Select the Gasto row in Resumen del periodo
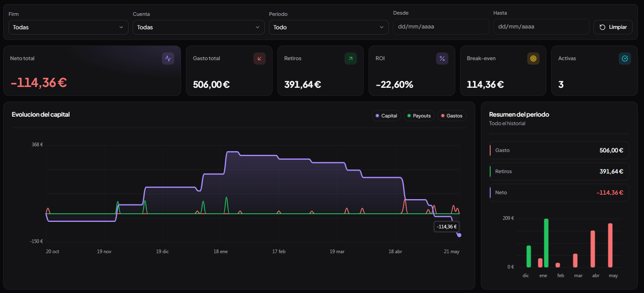Viewport: 644px width, 293px height. (559, 150)
